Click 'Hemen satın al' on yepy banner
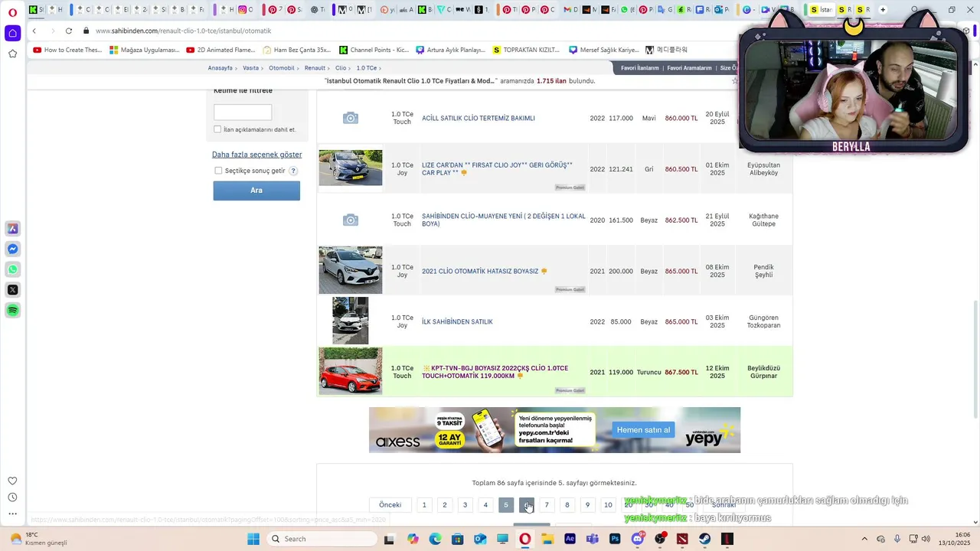The height and width of the screenshot is (551, 980). (643, 430)
